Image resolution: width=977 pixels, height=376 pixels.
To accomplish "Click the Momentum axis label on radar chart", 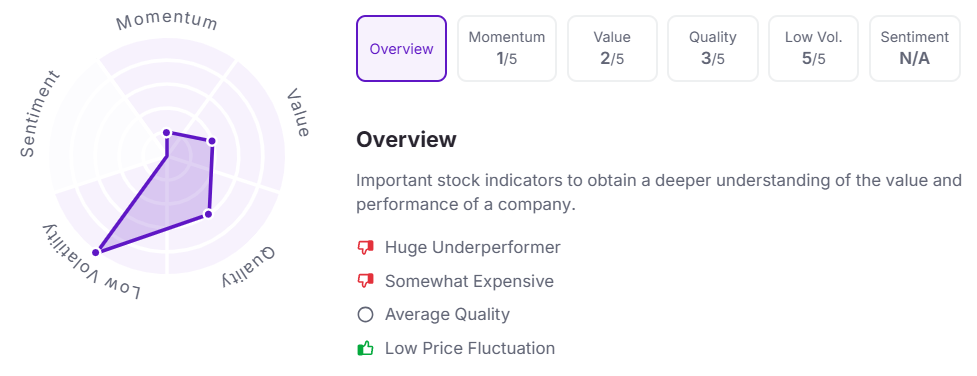I will [x=167, y=21].
